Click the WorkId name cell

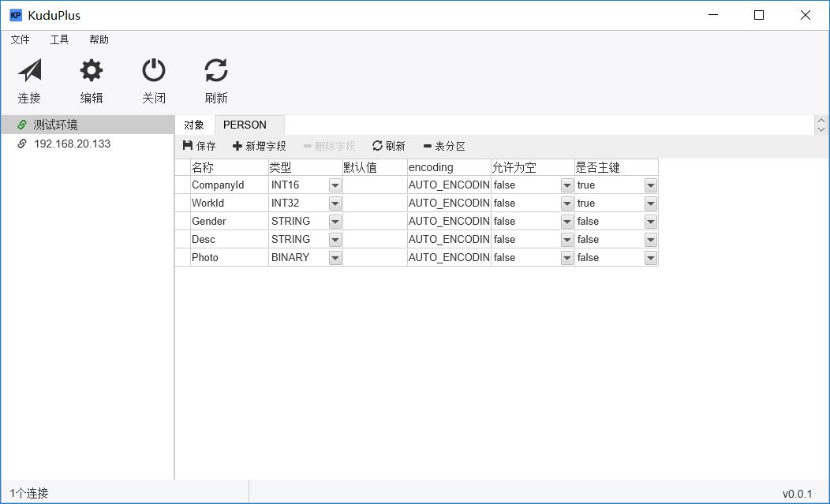pos(230,203)
